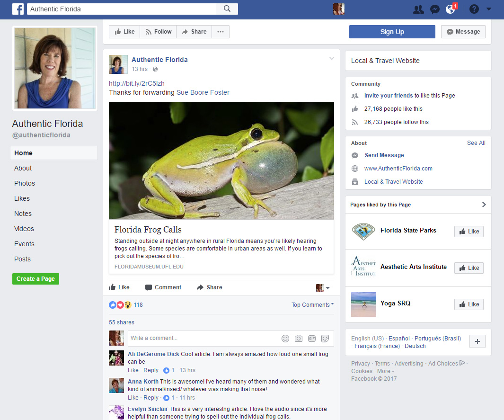Attach a photo using the camera icon
Image resolution: width=504 pixels, height=420 pixels.
pos(299,339)
